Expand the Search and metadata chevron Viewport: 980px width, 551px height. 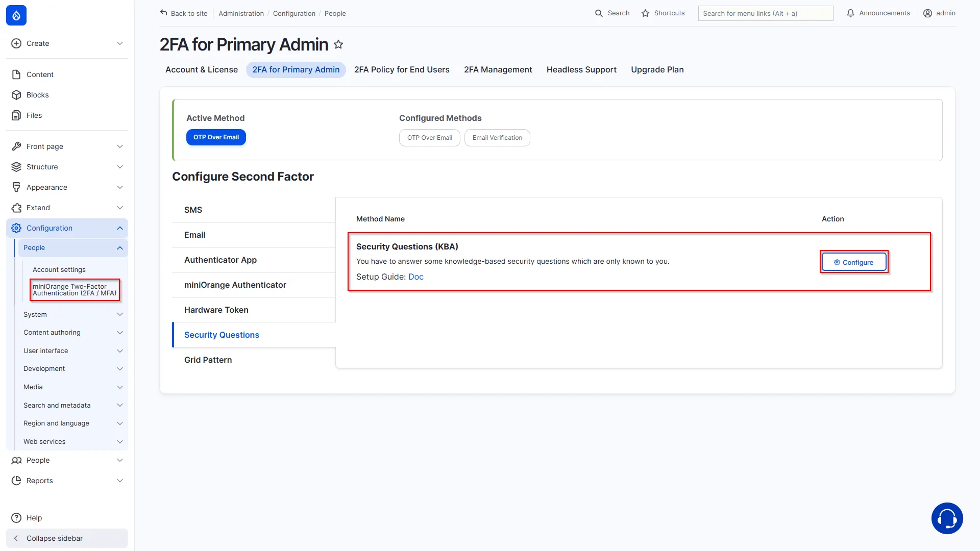[x=120, y=405]
